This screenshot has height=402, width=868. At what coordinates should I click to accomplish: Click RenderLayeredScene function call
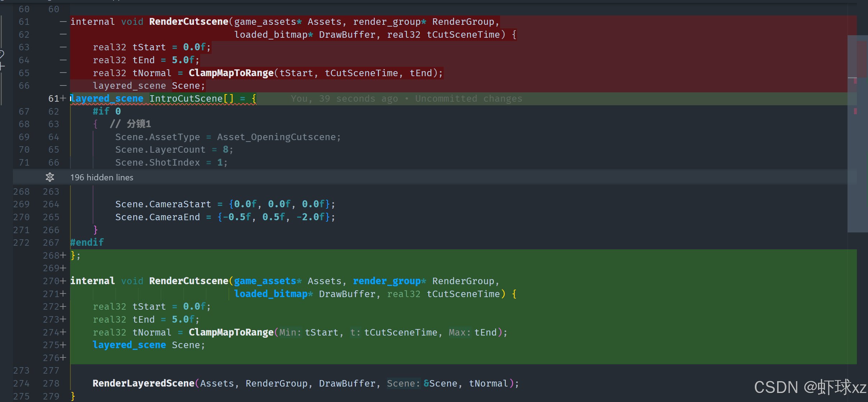[x=143, y=383]
